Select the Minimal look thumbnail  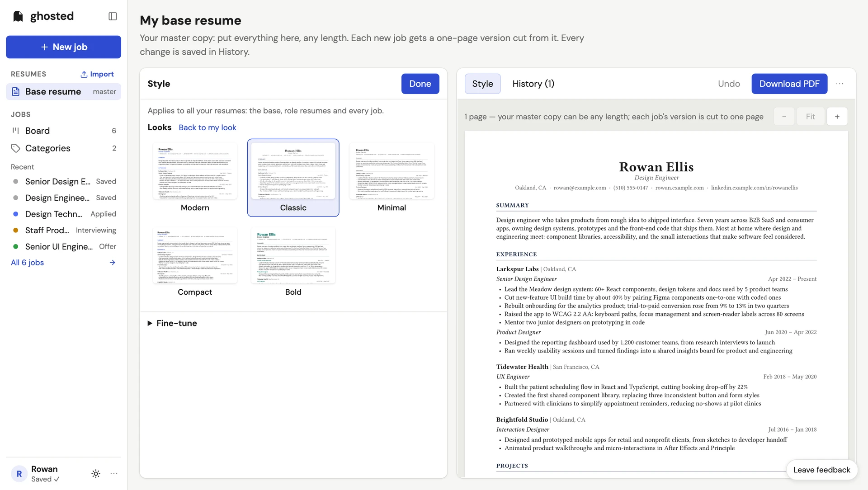(392, 178)
